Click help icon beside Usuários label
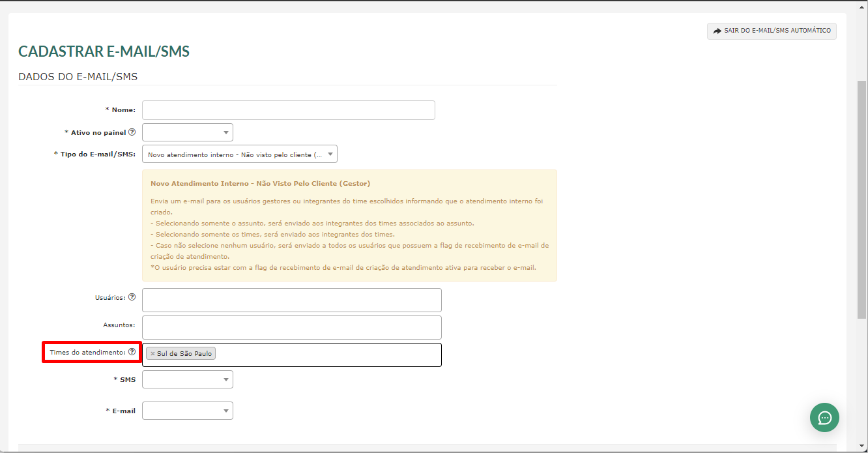 132,297
